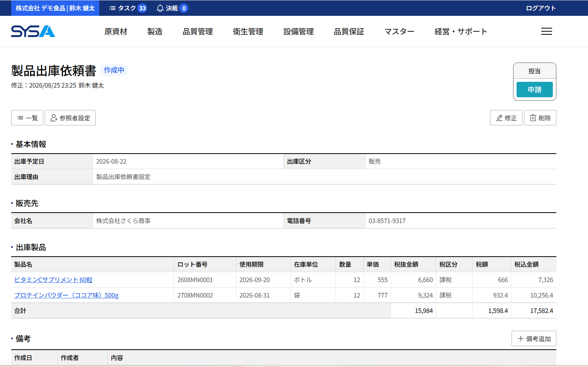Click the 出庫区分 value 販売
Image resolution: width=588 pixels, height=367 pixels.
374,161
